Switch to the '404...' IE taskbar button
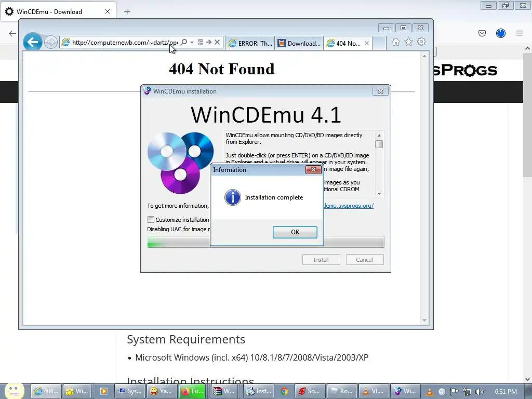 click(46, 391)
